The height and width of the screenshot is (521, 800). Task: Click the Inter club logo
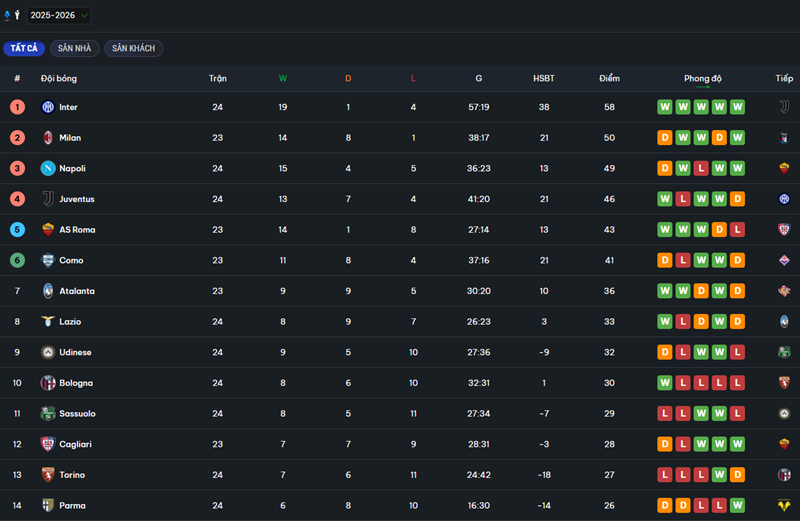[x=47, y=107]
